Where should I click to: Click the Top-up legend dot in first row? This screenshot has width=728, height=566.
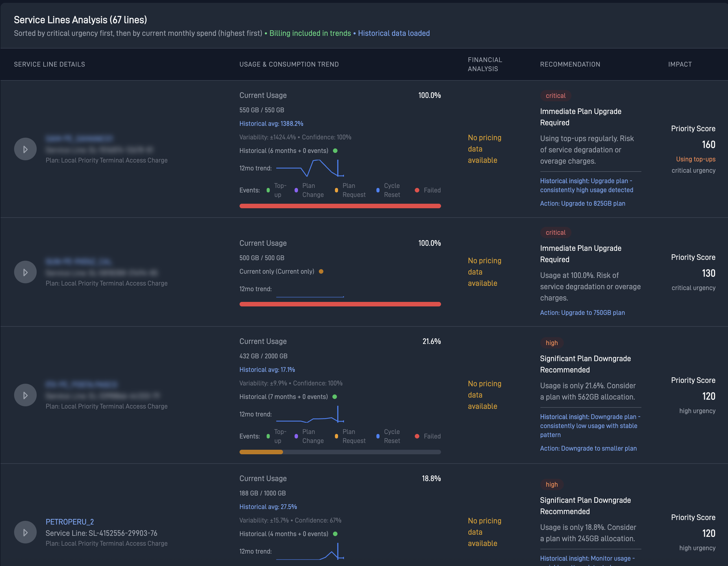pyautogui.click(x=268, y=190)
